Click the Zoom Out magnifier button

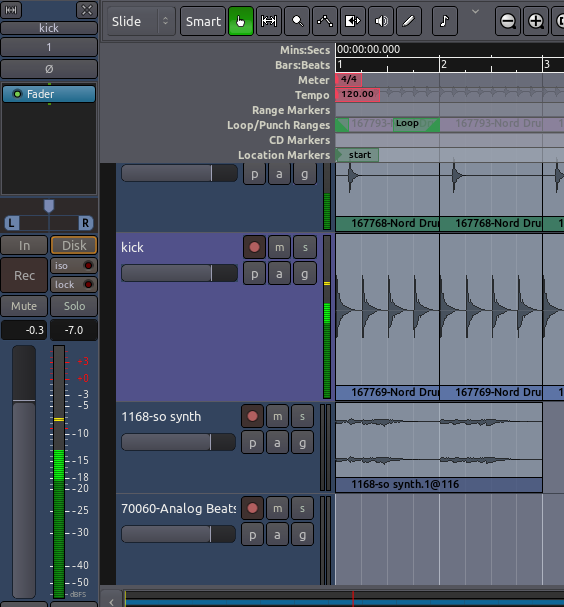(507, 21)
